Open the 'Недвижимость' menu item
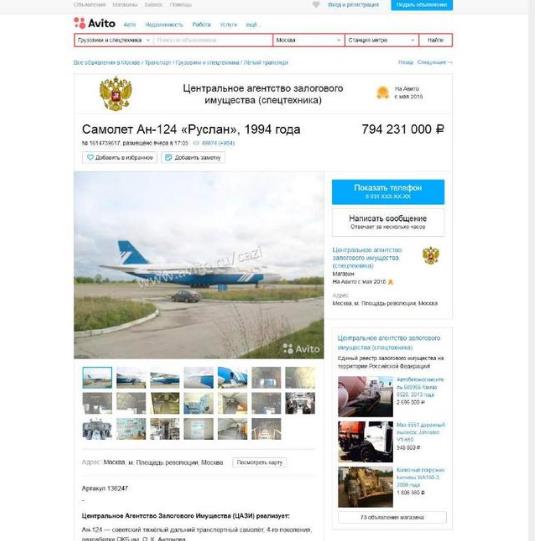The image size is (538, 541). pos(164,24)
